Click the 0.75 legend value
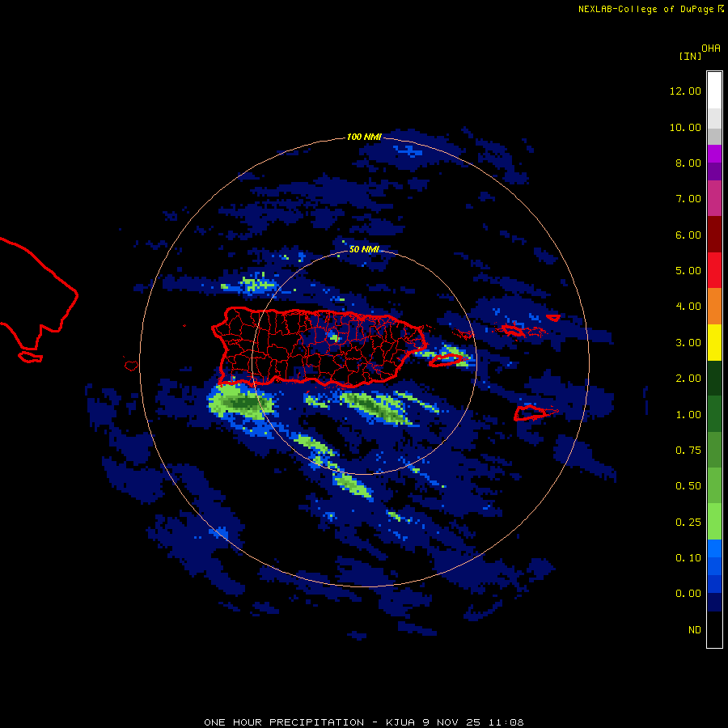 coord(688,451)
